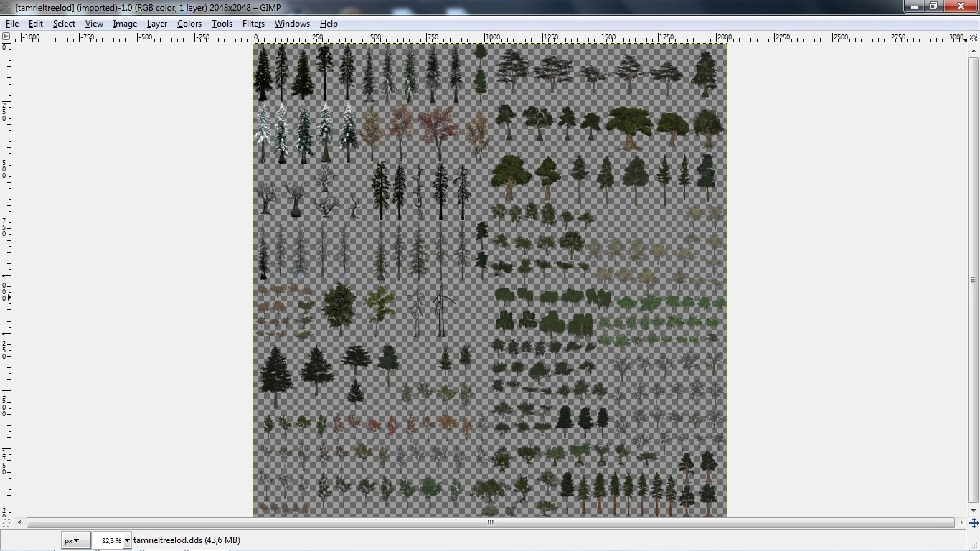Click the horizontal scrollbar right arrow
The image size is (980, 551).
click(x=962, y=522)
